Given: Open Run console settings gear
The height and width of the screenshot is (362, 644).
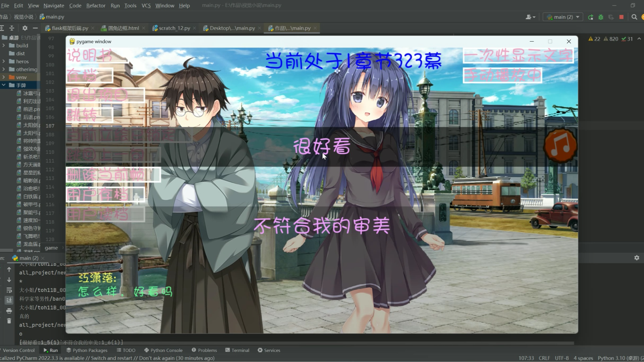Looking at the screenshot, I should [x=637, y=258].
